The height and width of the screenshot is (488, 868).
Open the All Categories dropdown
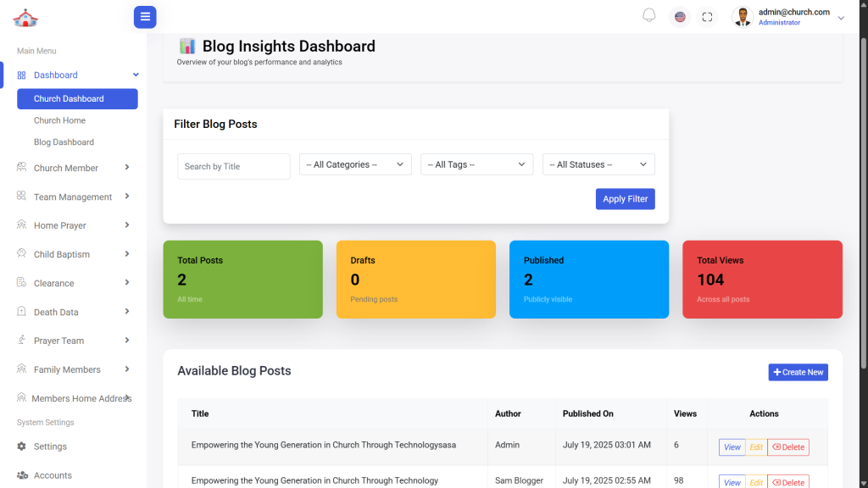tap(355, 164)
